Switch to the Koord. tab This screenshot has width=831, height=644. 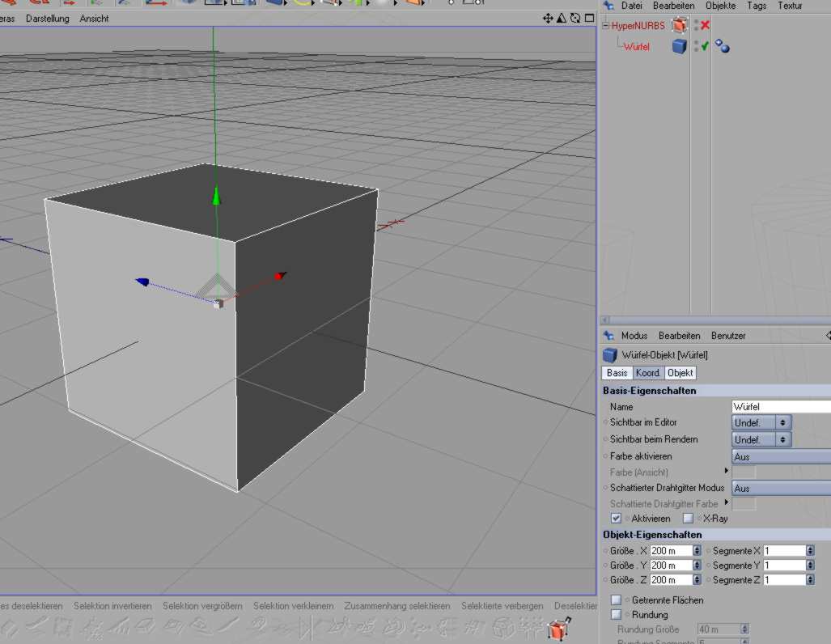point(648,373)
